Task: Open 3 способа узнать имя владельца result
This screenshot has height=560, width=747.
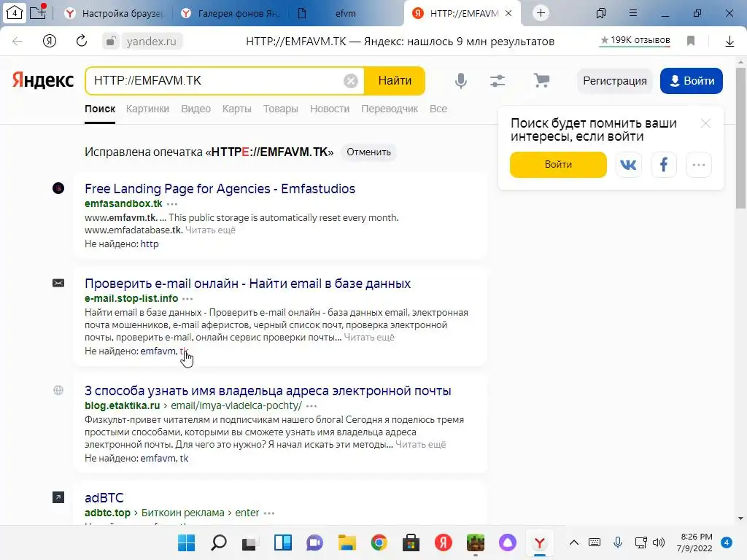Action: [268, 391]
